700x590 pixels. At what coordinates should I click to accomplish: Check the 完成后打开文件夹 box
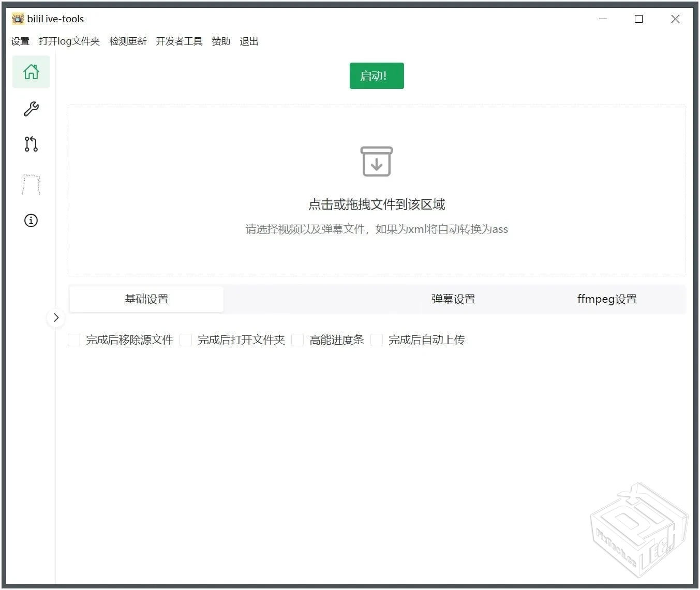click(x=186, y=340)
